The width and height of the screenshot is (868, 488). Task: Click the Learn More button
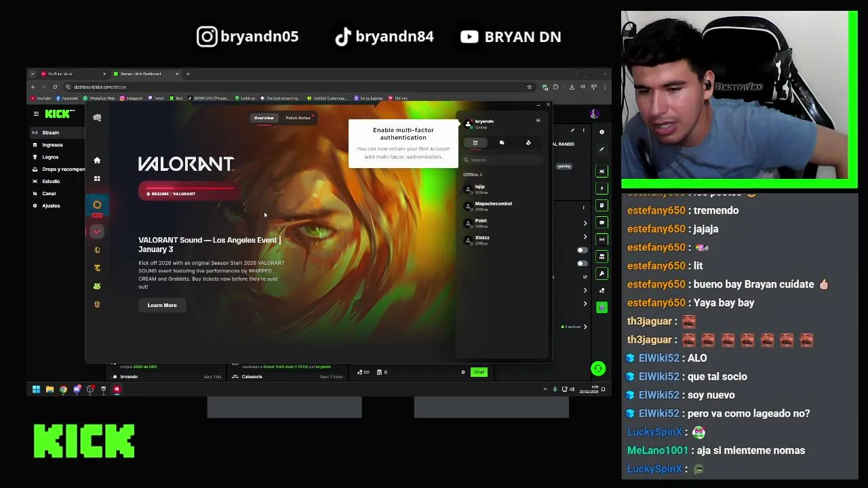pyautogui.click(x=162, y=306)
